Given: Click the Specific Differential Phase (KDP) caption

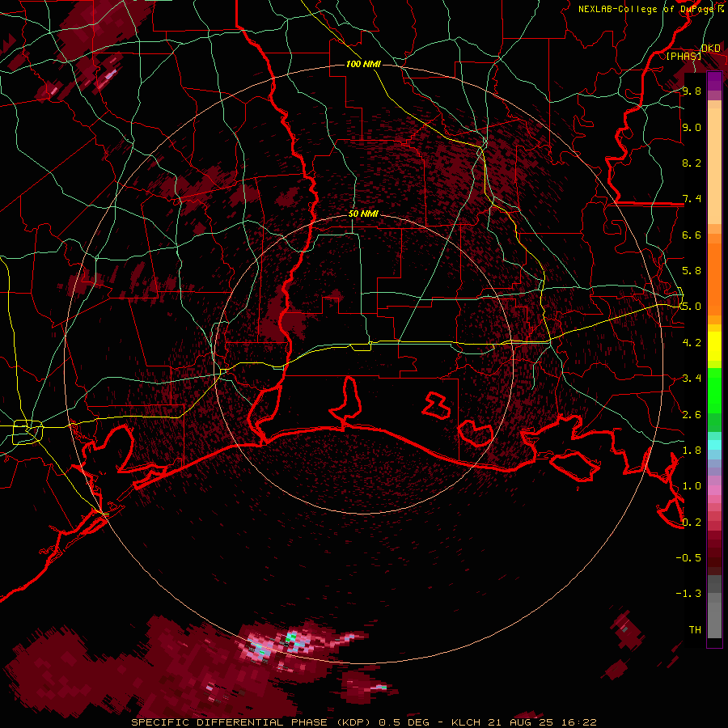Looking at the screenshot, I should pyautogui.click(x=252, y=722).
